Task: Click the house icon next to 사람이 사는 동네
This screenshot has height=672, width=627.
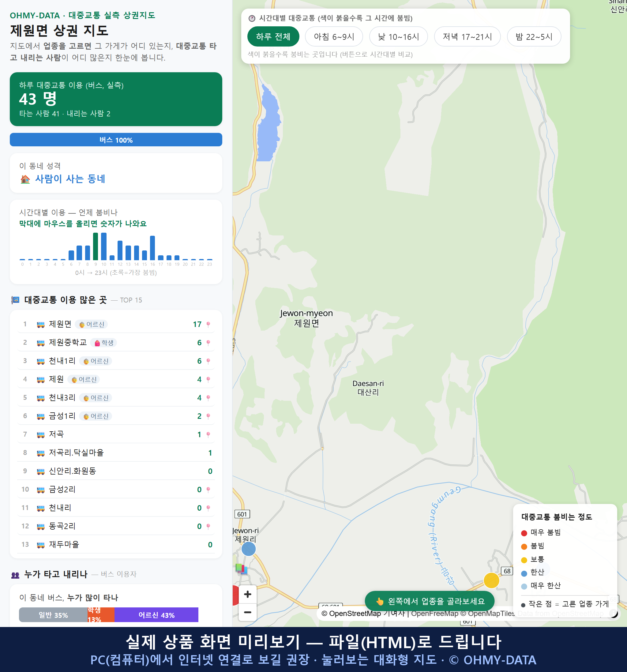Action: (x=25, y=179)
